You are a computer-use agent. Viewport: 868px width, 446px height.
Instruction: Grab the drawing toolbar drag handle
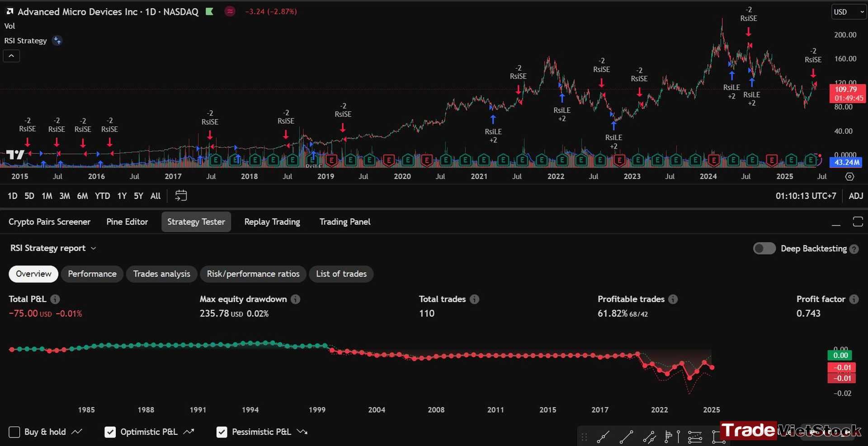click(x=584, y=437)
